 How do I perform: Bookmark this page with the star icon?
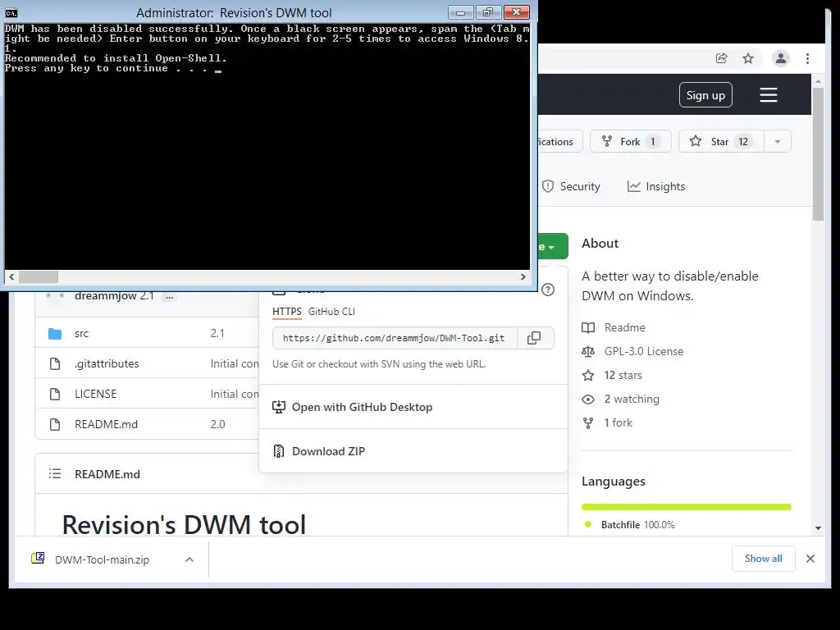(748, 58)
